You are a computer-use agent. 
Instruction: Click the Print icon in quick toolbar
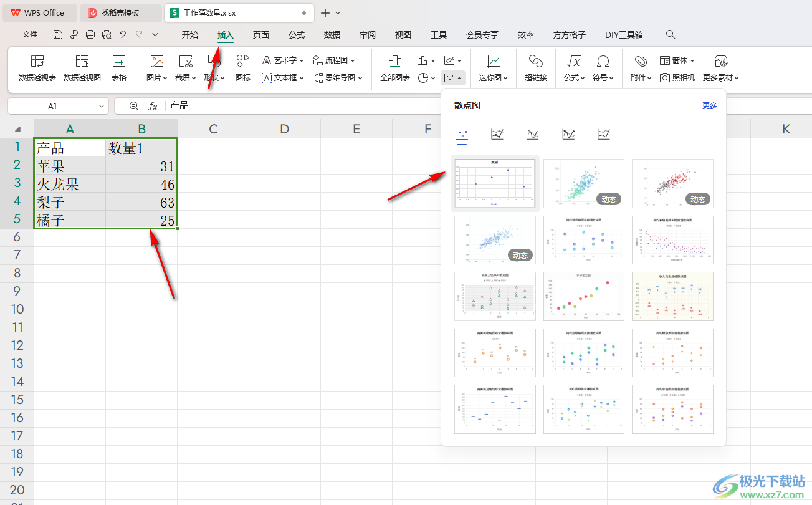point(90,35)
